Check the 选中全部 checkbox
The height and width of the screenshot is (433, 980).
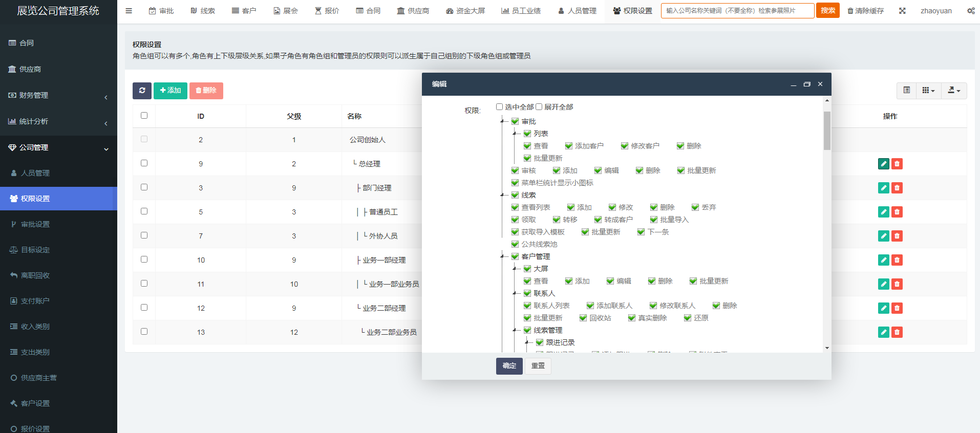click(499, 107)
